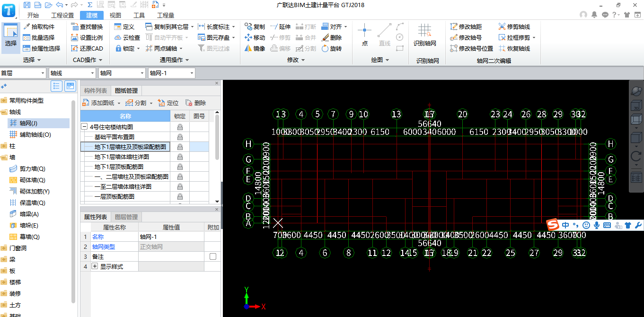The height and width of the screenshot is (317, 644).
Task: Toggle lock for 一、二层墙柱及顶板梁配筋图 row
Action: [x=180, y=177]
